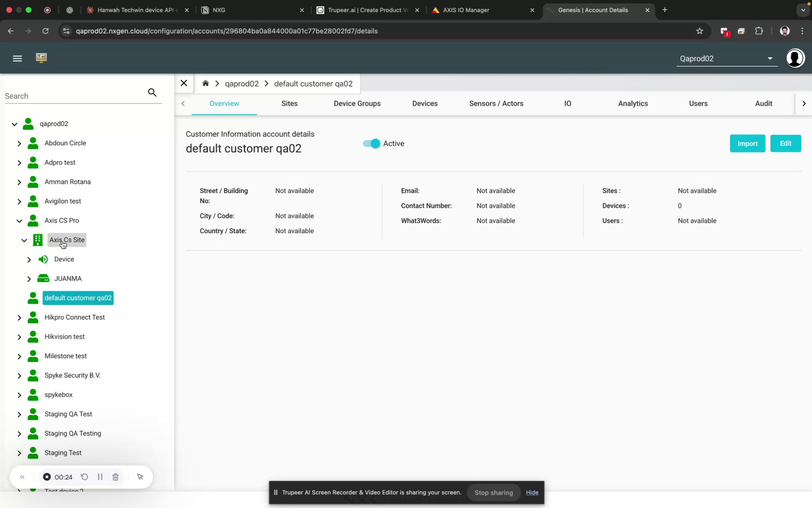Image resolution: width=812 pixels, height=508 pixels.
Task: Collapse the Axis Cs Site tree node
Action: click(24, 240)
